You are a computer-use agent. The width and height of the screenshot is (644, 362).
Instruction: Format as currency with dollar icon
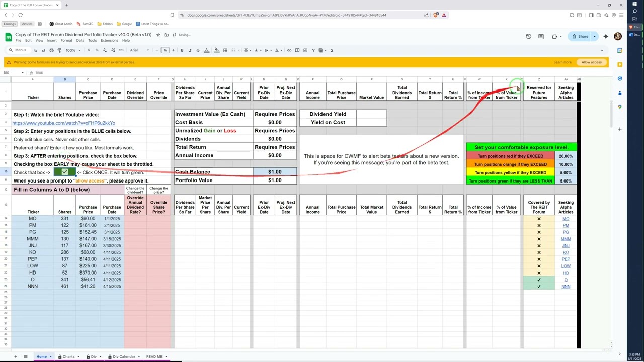pos(89,50)
